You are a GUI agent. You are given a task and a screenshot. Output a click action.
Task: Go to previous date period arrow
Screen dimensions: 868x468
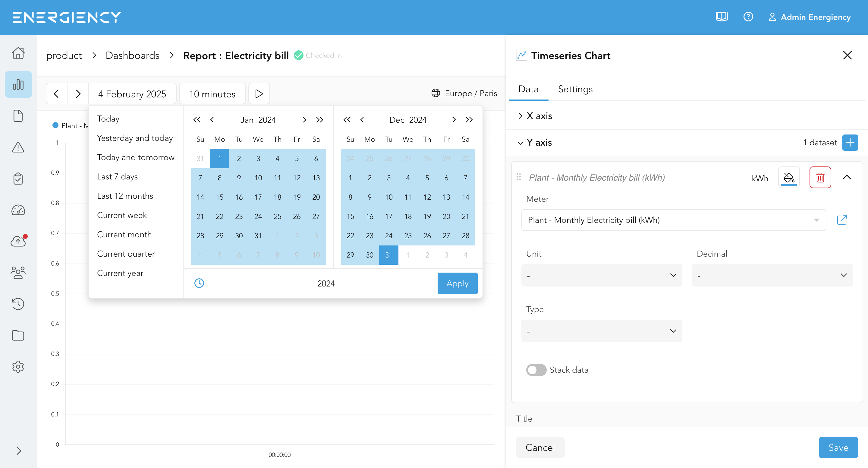tap(57, 94)
